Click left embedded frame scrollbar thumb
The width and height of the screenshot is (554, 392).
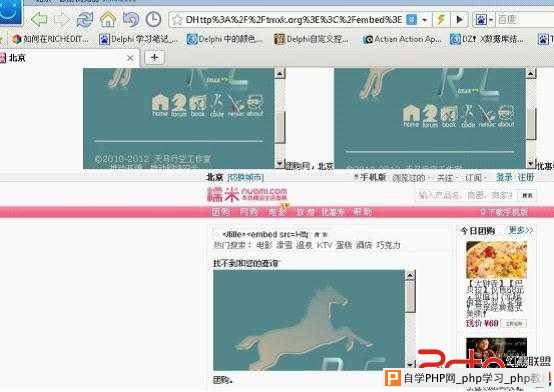(280, 128)
